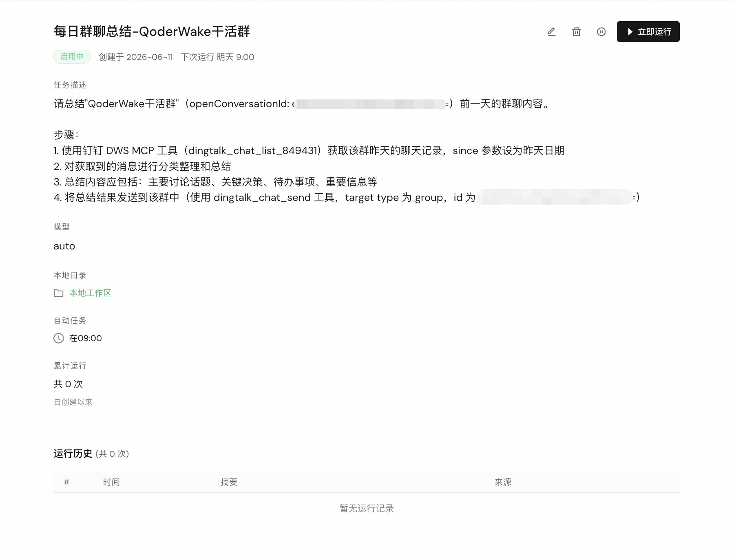This screenshot has width=734, height=560.
Task: Click the 运行历史 heading
Action: click(x=73, y=454)
